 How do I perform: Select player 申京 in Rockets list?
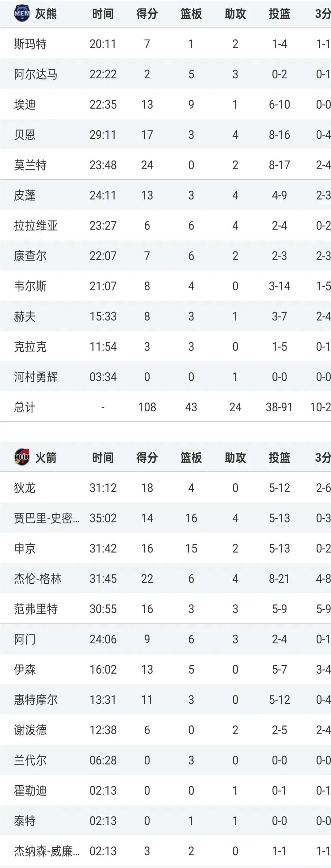(25, 548)
